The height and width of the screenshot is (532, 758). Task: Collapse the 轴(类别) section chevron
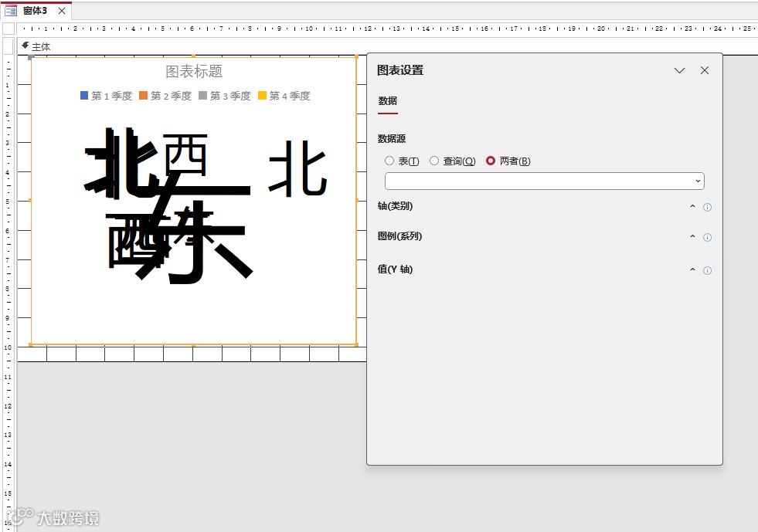[692, 206]
